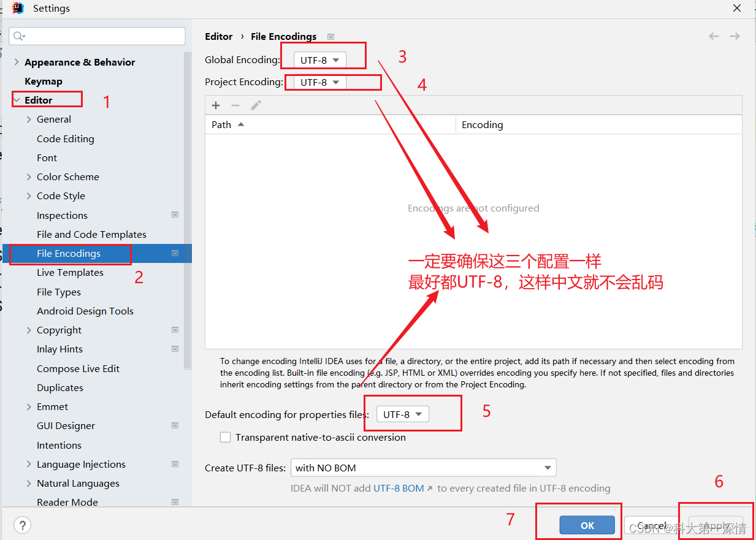The image size is (756, 540).
Task: Click the search magnifier icon in settings search
Action: coord(19,36)
